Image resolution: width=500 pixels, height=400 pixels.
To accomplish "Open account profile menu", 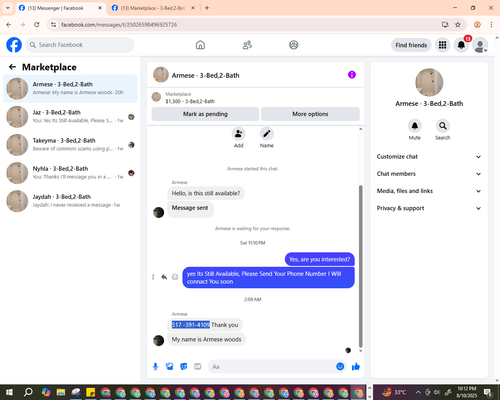I will (x=480, y=45).
